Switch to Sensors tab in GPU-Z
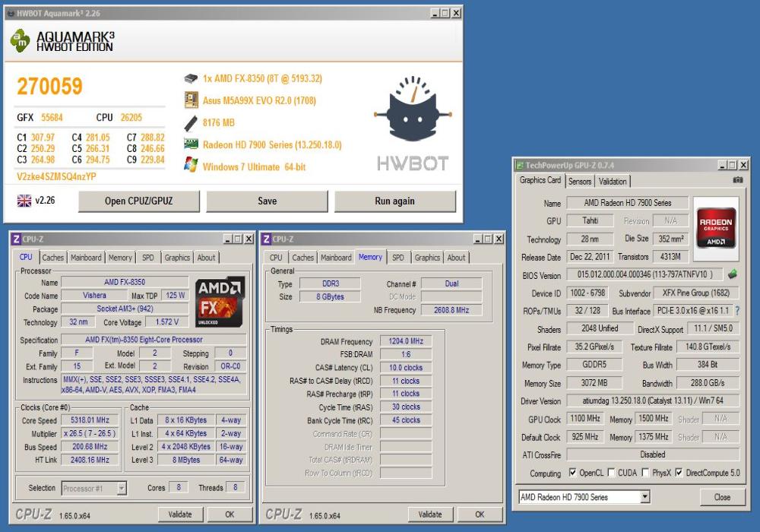760x532 pixels. [x=580, y=181]
